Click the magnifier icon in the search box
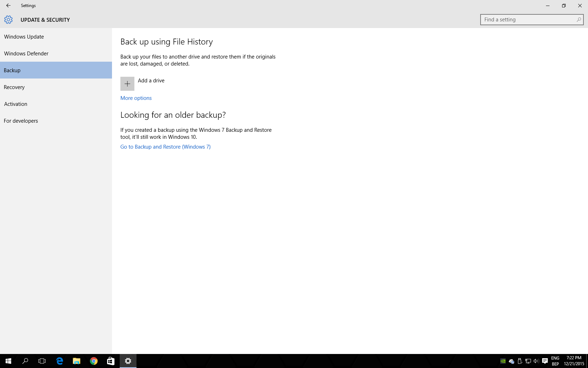Image resolution: width=588 pixels, height=368 pixels. click(579, 20)
